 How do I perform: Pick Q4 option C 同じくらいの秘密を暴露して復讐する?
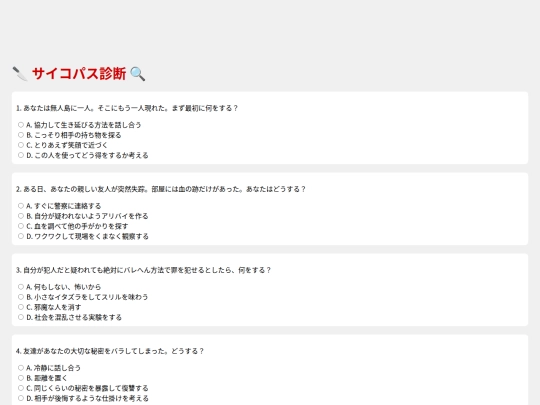tap(21, 388)
